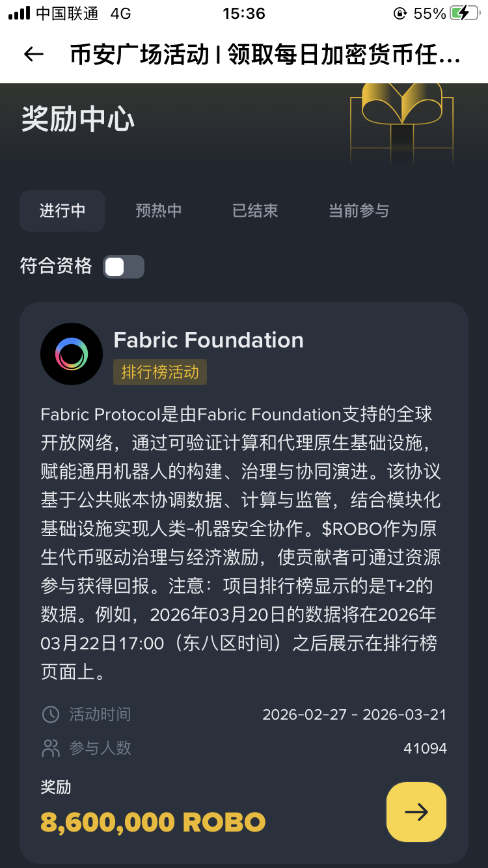Tap the participants icon beside 参与人数
Screen dimensions: 488x868
point(50,748)
